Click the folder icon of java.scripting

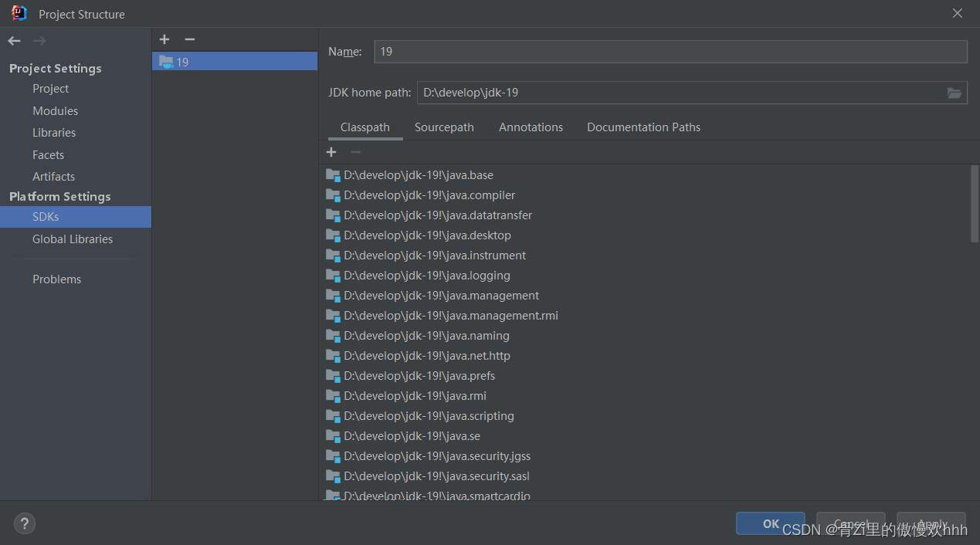[333, 416]
